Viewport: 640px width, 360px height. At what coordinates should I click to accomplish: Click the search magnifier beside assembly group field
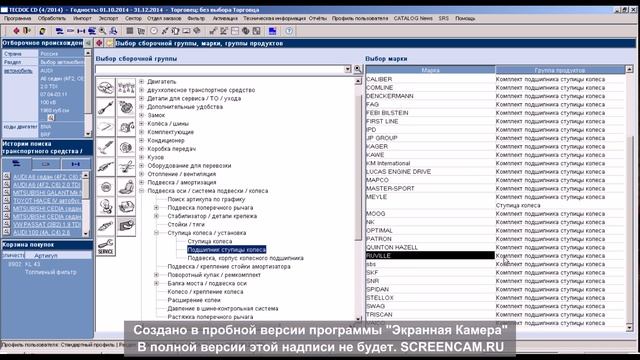[358, 69]
